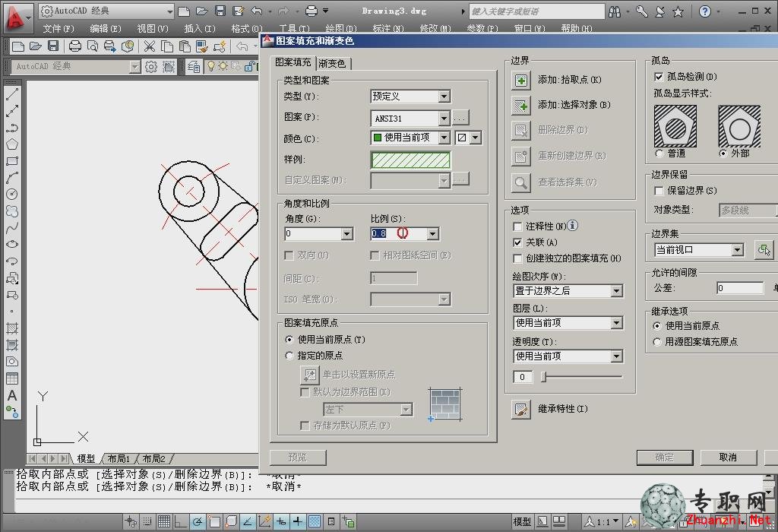Switch to the 布局1 layout tab
The height and width of the screenshot is (532, 778).
pos(119,458)
